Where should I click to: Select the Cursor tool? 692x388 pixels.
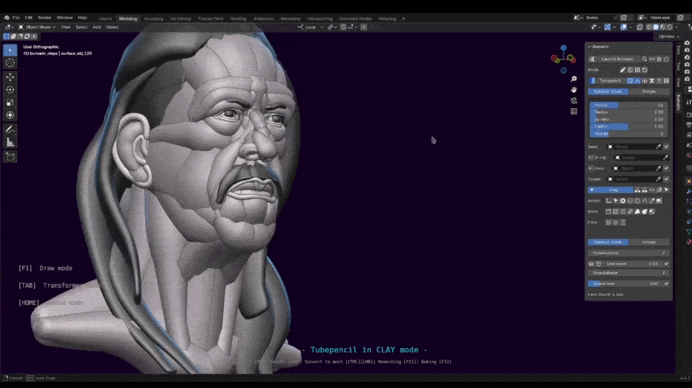(10, 63)
